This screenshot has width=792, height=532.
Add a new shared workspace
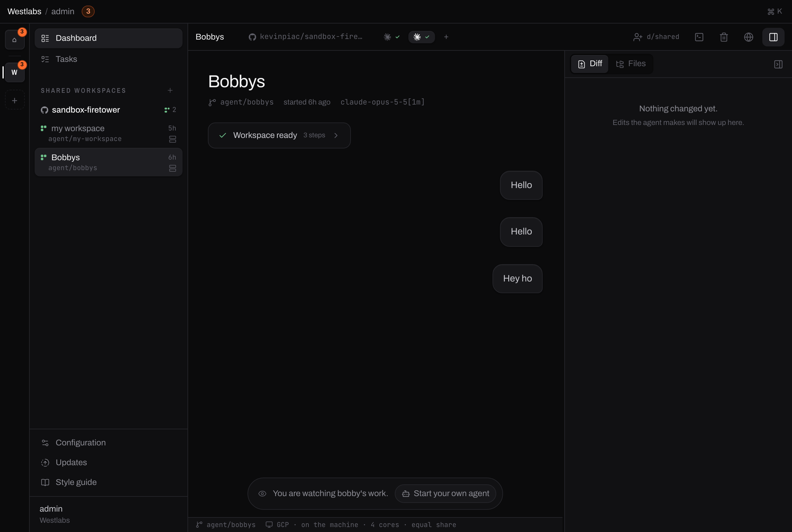coord(170,90)
